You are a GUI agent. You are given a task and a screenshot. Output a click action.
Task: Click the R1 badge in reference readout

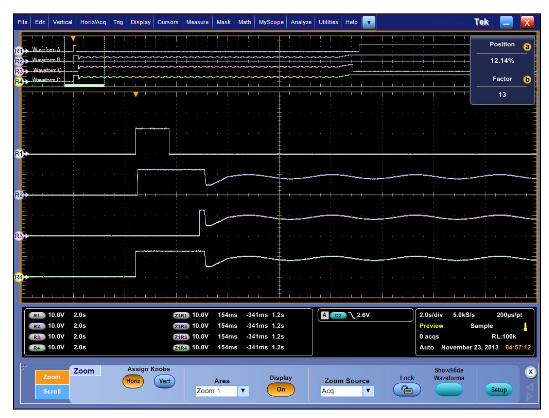(37, 315)
